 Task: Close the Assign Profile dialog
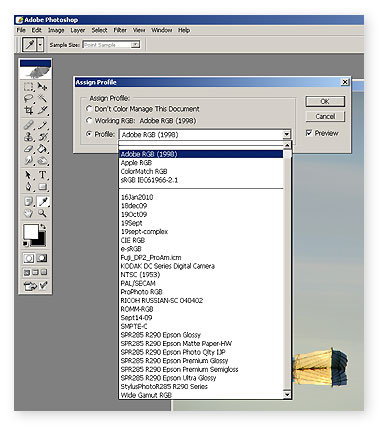(345, 82)
